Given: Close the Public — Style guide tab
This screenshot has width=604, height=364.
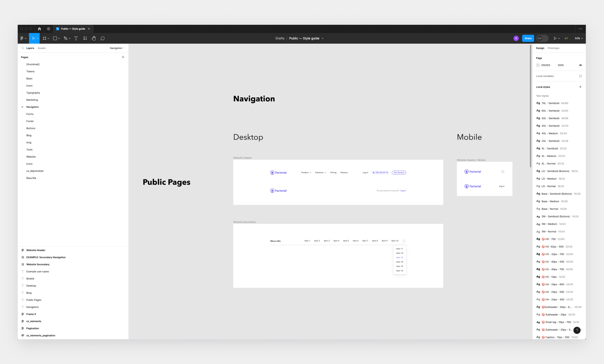Looking at the screenshot, I should tap(89, 29).
